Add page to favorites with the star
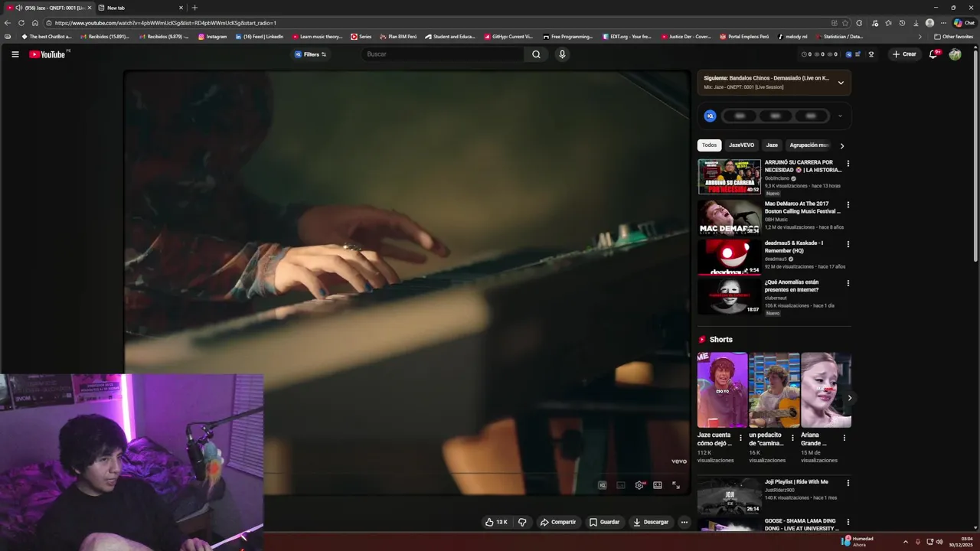Image resolution: width=980 pixels, height=551 pixels. pyautogui.click(x=845, y=23)
